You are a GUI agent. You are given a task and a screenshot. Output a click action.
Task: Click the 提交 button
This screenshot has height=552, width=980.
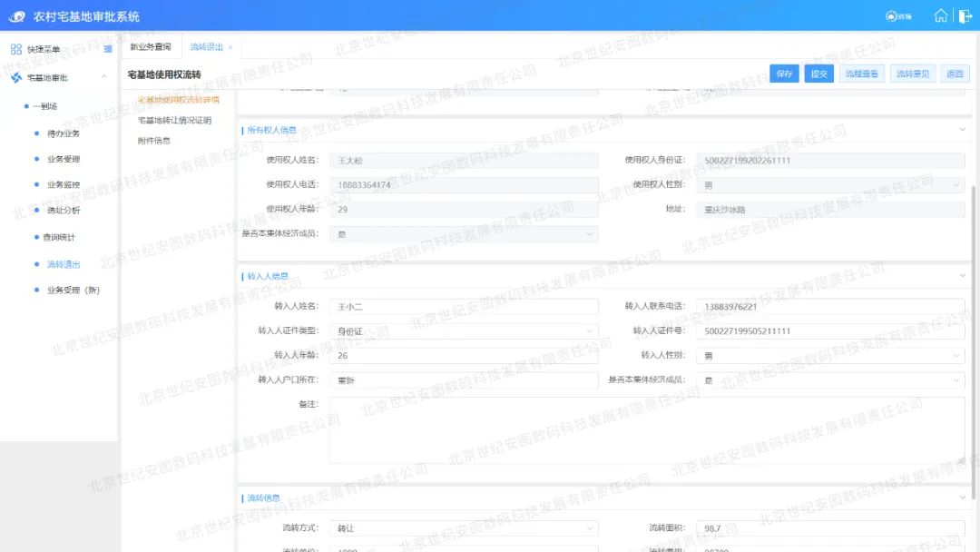(x=818, y=74)
